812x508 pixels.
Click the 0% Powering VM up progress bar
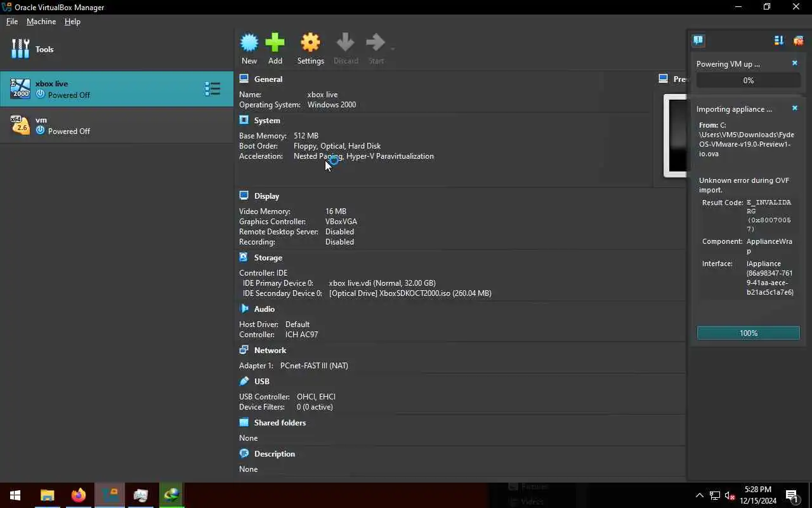click(749, 81)
